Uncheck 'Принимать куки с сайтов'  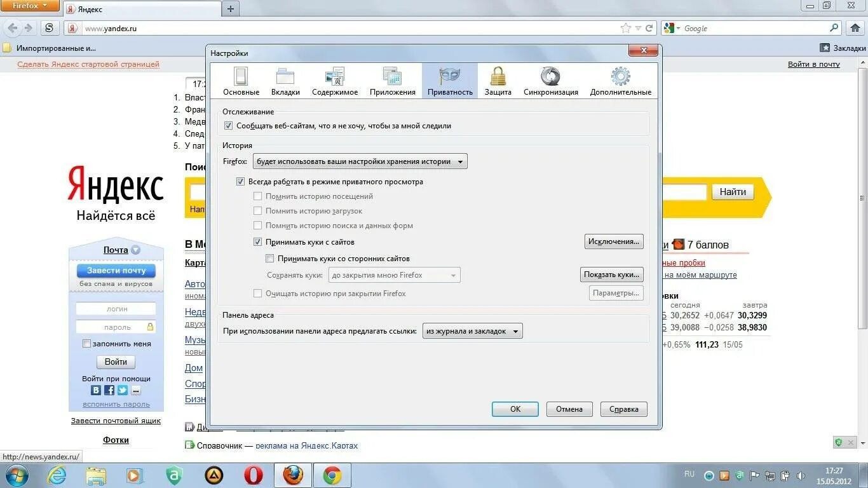[257, 242]
